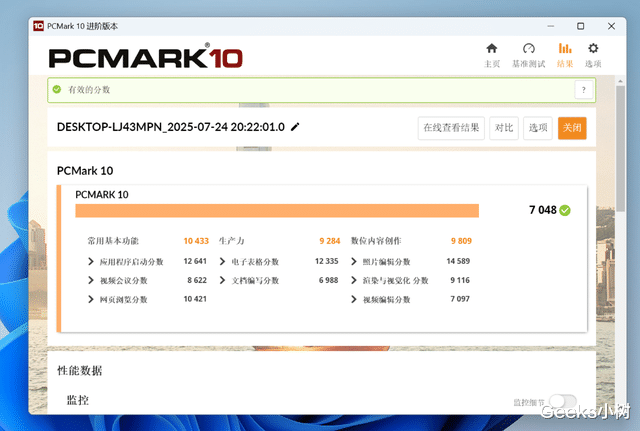Click the green check icon beside 有效的分数
This screenshot has width=640, height=431.
57,89
